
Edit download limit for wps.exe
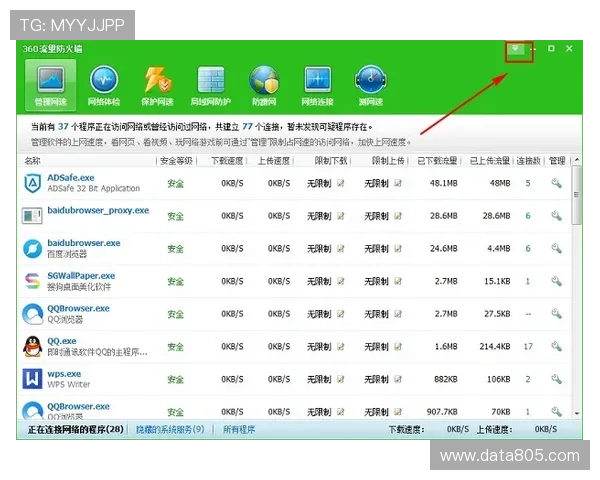click(341, 379)
